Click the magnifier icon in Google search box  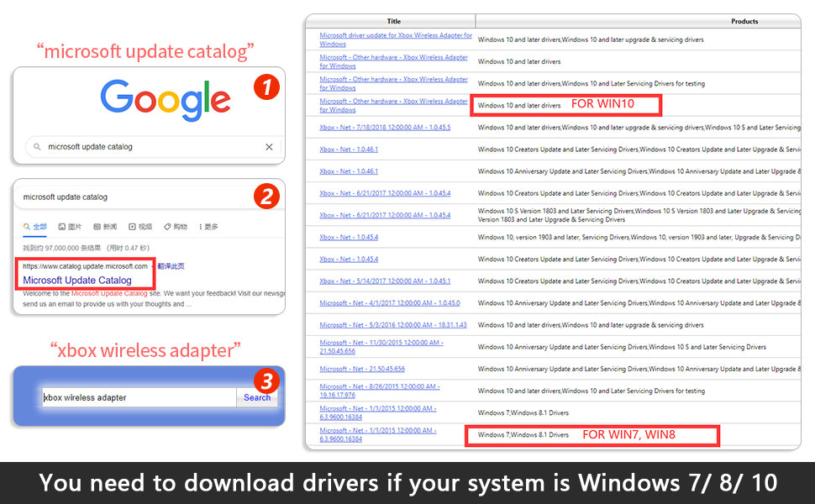tap(37, 147)
